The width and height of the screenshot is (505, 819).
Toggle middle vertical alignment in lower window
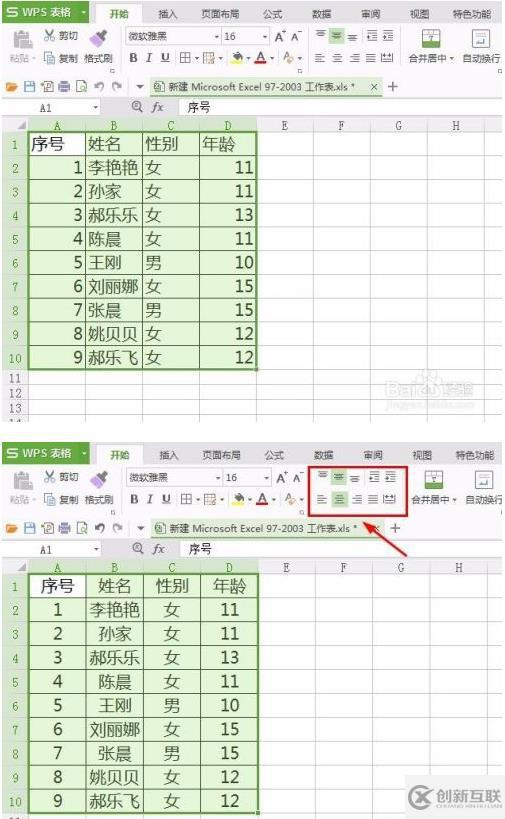[x=338, y=476]
